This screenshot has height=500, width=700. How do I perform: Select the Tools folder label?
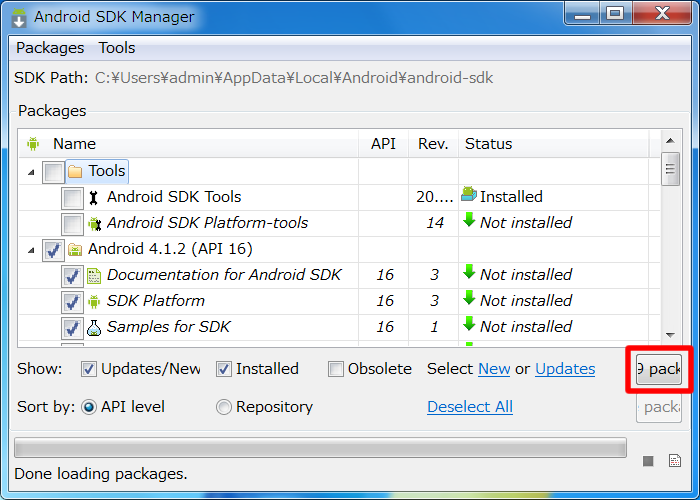pos(107,171)
